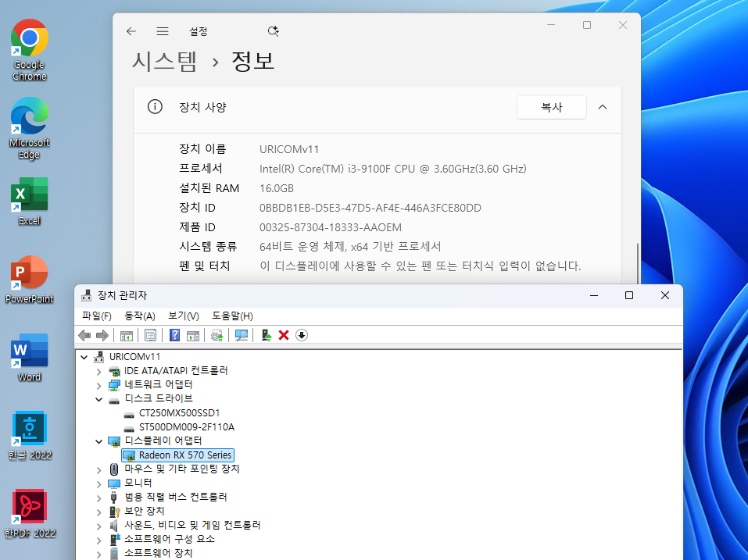The width and height of the screenshot is (748, 560).
Task: Open 보기(V) menu in Device Manager
Action: point(183,316)
